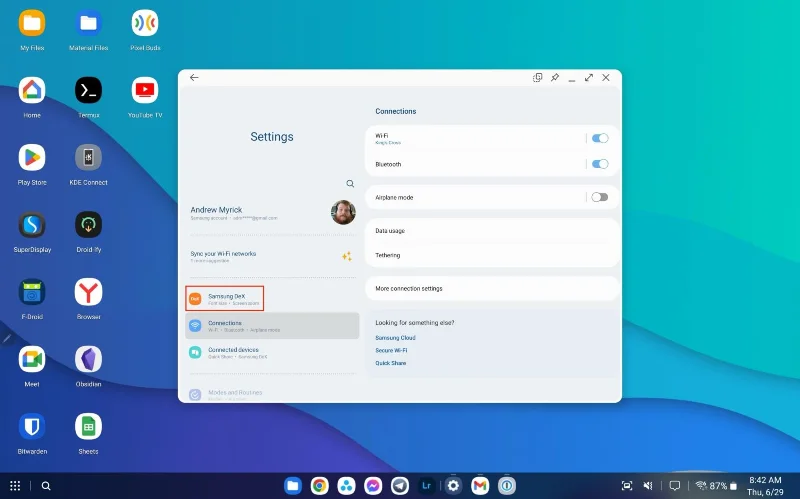
Task: Click the multi-window icon in Settings title bar
Action: coord(537,78)
